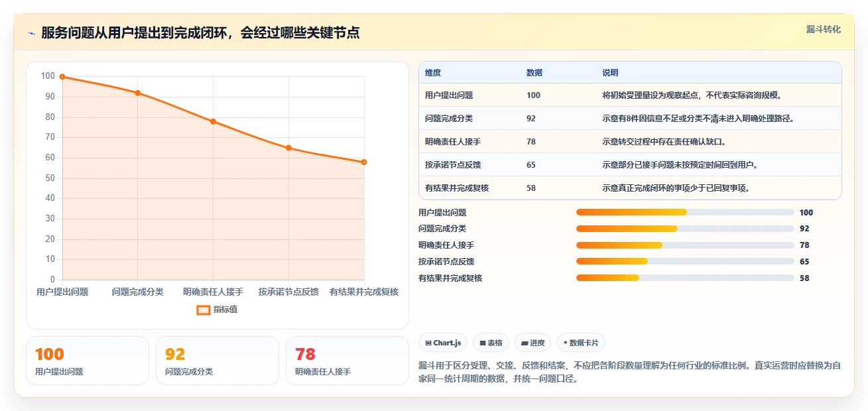This screenshot has height=411, width=868.
Task: Click the lightning icon before the page title
Action: (x=32, y=32)
